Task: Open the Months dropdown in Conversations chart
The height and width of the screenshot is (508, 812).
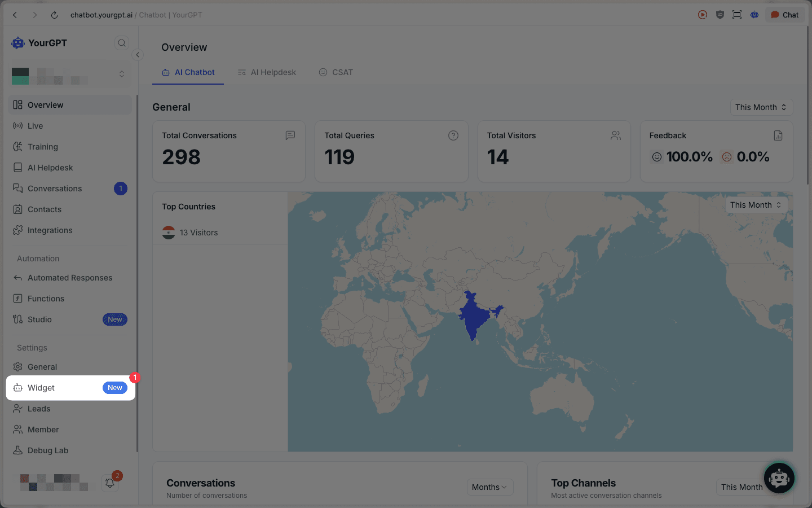Action: [489, 487]
